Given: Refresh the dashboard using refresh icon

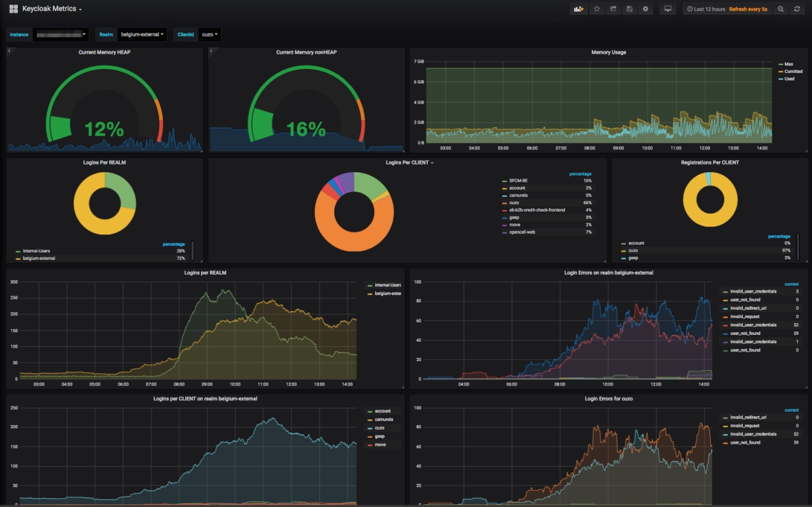Looking at the screenshot, I should 797,9.
